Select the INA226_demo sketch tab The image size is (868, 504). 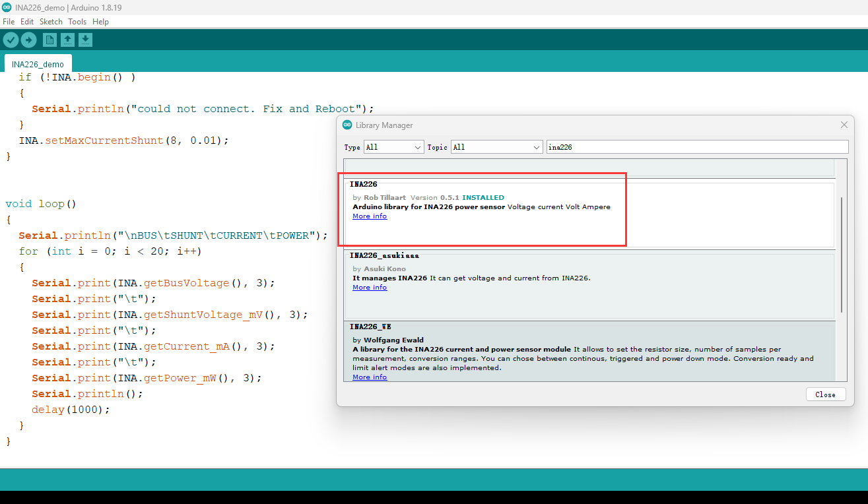[x=38, y=64]
